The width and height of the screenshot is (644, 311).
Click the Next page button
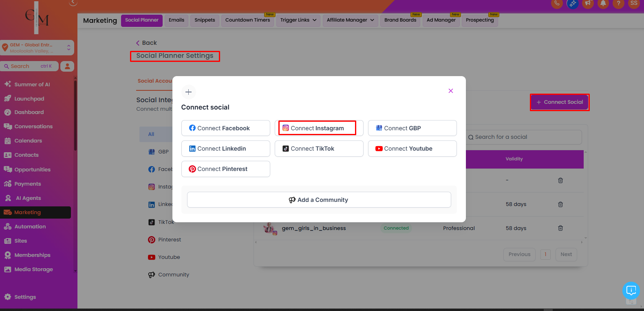[566, 254]
